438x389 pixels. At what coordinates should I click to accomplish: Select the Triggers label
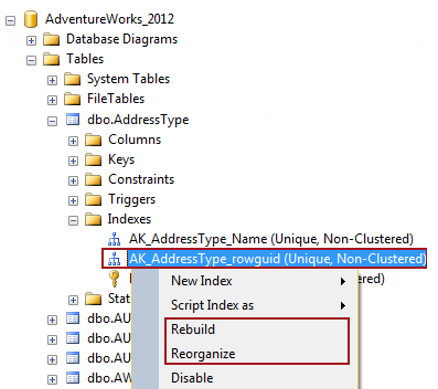pyautogui.click(x=132, y=199)
